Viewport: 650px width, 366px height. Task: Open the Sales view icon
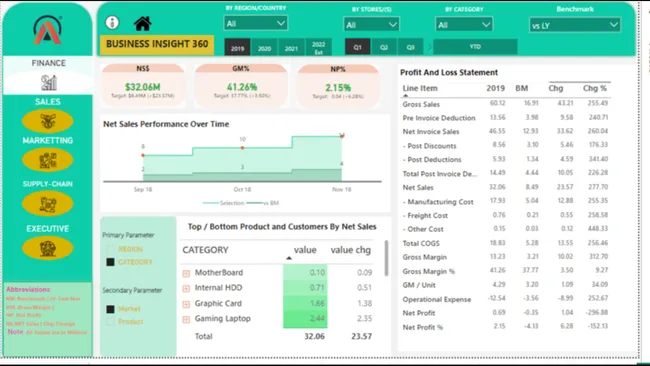[48, 121]
